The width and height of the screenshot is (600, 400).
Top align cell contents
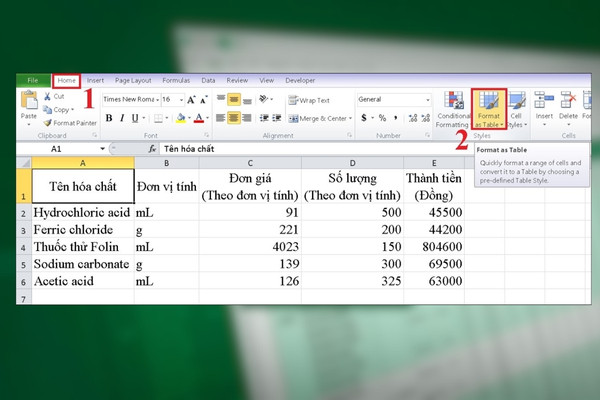221,99
